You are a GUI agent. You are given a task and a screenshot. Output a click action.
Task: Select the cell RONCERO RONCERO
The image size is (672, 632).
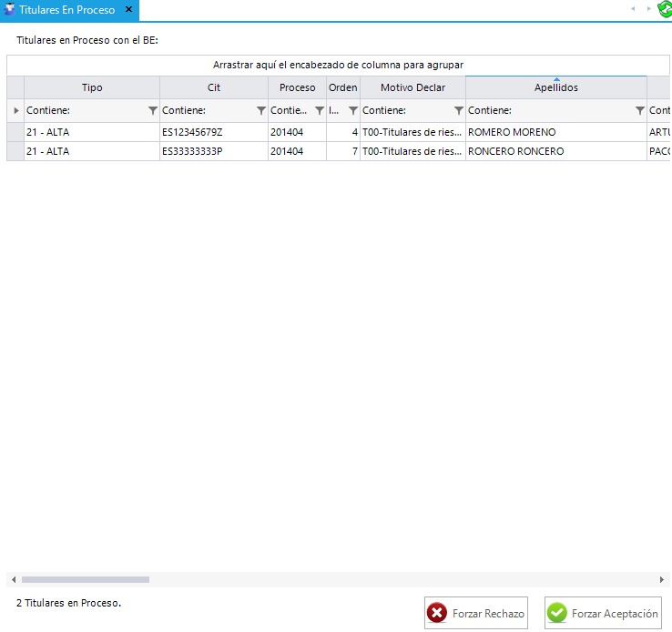[x=555, y=151]
